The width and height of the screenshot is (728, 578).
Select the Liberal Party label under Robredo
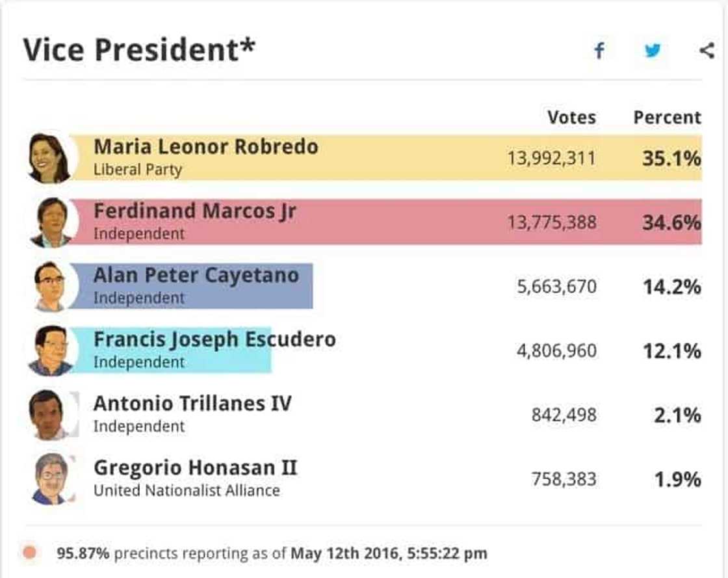(136, 170)
